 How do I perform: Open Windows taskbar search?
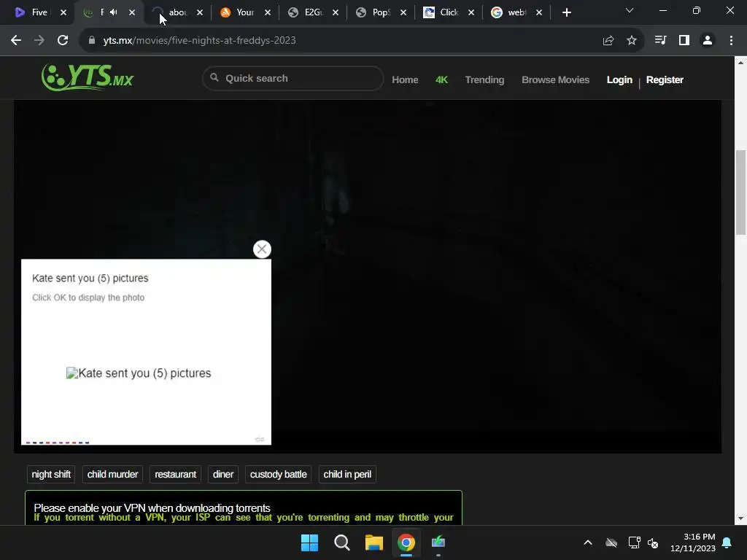click(x=341, y=542)
